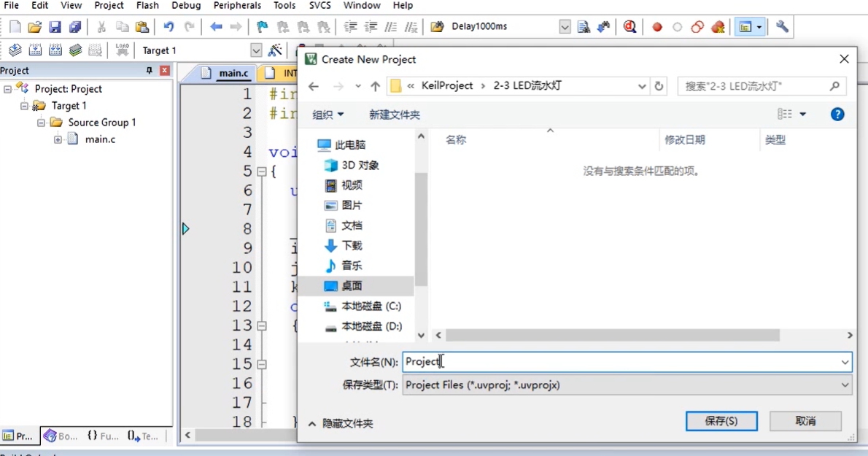Open the Debug menu
The image size is (868, 456).
click(186, 6)
